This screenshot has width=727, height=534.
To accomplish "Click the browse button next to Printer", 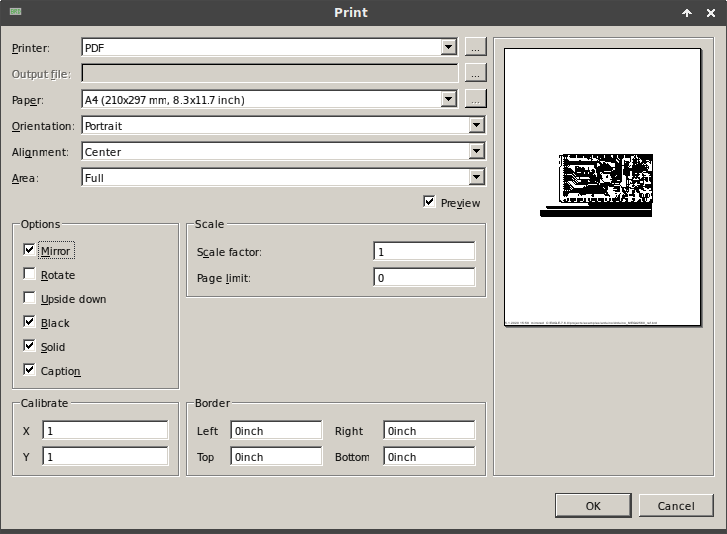I will pyautogui.click(x=476, y=47).
